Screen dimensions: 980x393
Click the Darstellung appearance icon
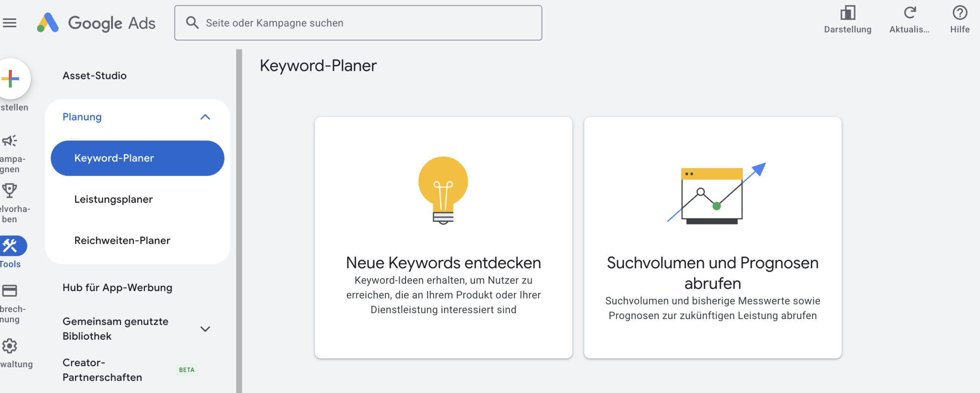[x=848, y=13]
